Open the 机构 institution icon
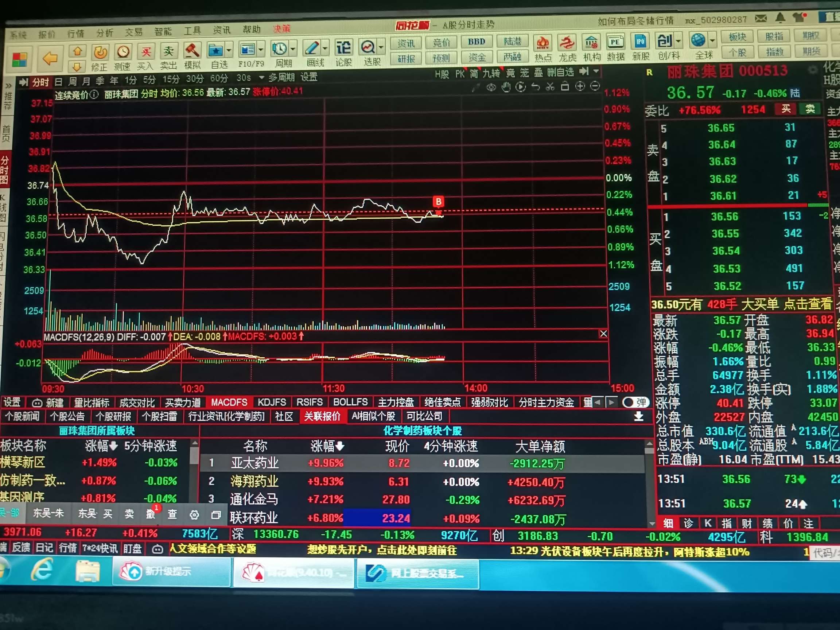 (591, 44)
